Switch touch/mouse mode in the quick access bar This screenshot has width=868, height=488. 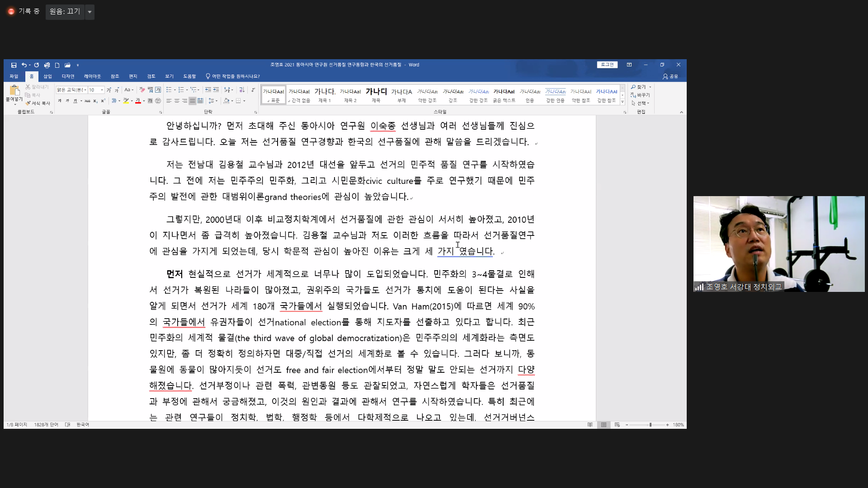click(x=47, y=65)
